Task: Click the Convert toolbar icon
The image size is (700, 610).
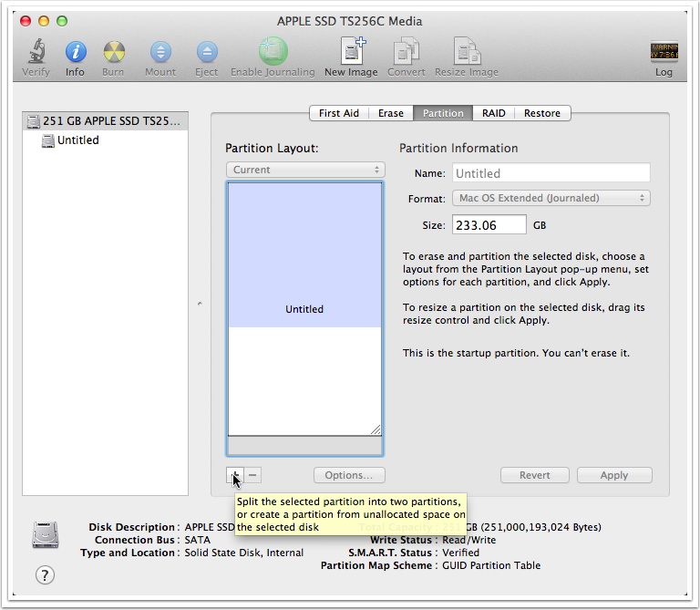Action: pyautogui.click(x=406, y=51)
